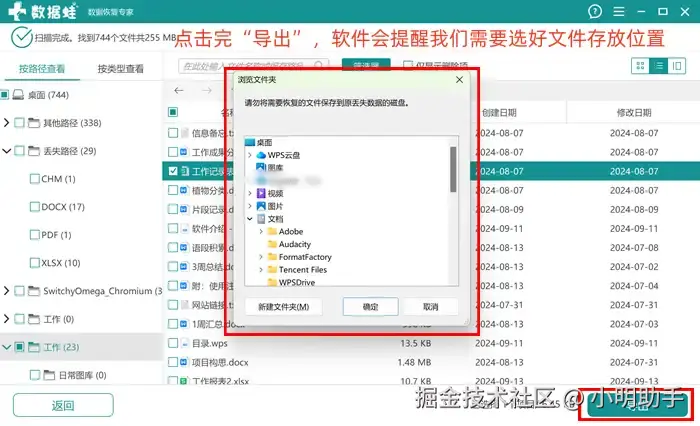Click the 文档 icon in folder dialog
Screen dimensions: 700x426
click(x=261, y=219)
